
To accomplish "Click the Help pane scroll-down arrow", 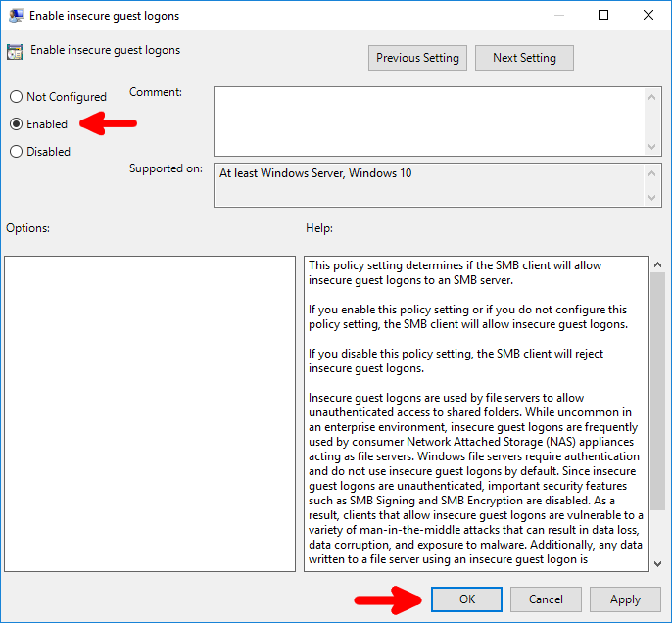I will [x=658, y=564].
